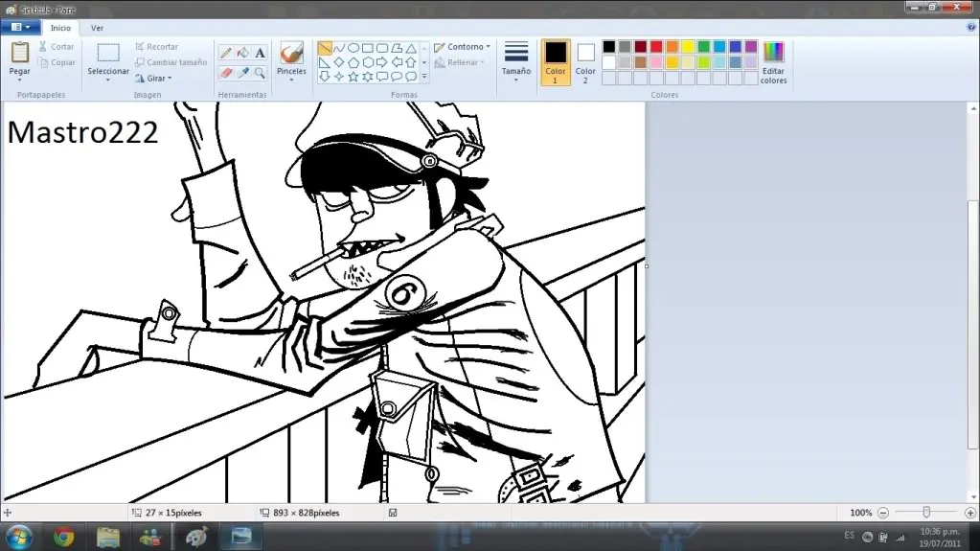Choose the Diamond shape
The image size is (980, 551).
[x=339, y=62]
